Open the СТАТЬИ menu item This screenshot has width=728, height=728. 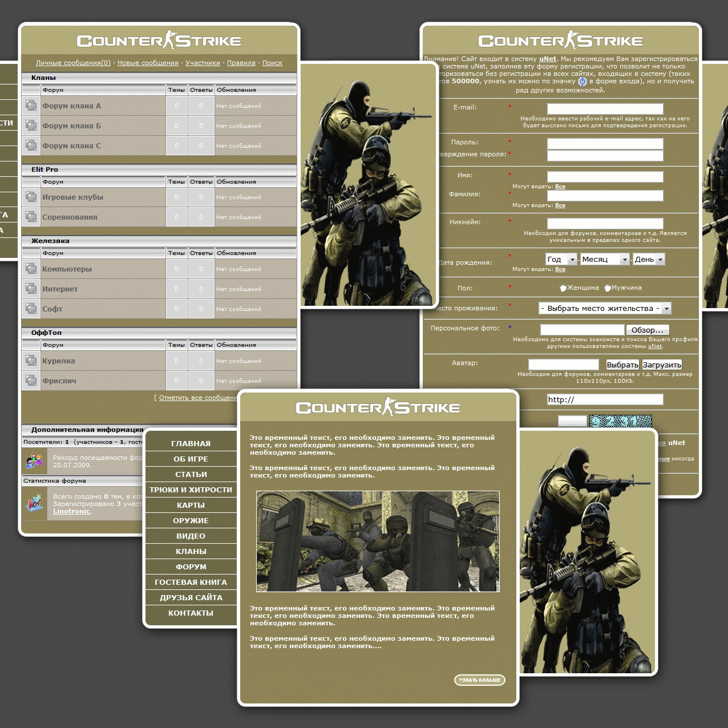point(191,474)
